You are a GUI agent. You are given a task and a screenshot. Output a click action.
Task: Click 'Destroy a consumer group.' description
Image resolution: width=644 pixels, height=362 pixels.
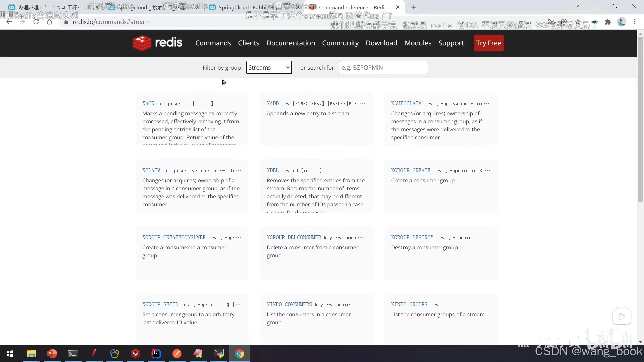tap(425, 248)
